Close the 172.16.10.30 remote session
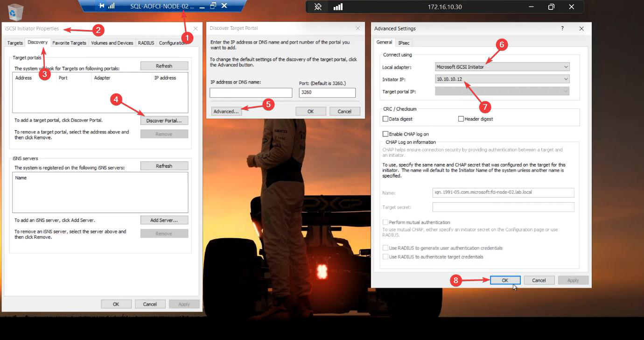The width and height of the screenshot is (644, 340). [572, 7]
